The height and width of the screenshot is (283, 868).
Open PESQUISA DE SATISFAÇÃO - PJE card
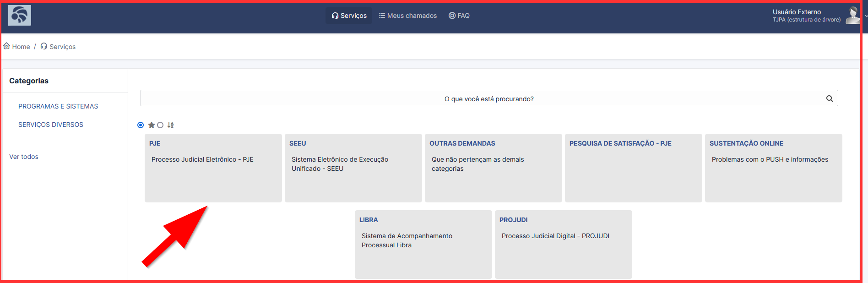634,168
